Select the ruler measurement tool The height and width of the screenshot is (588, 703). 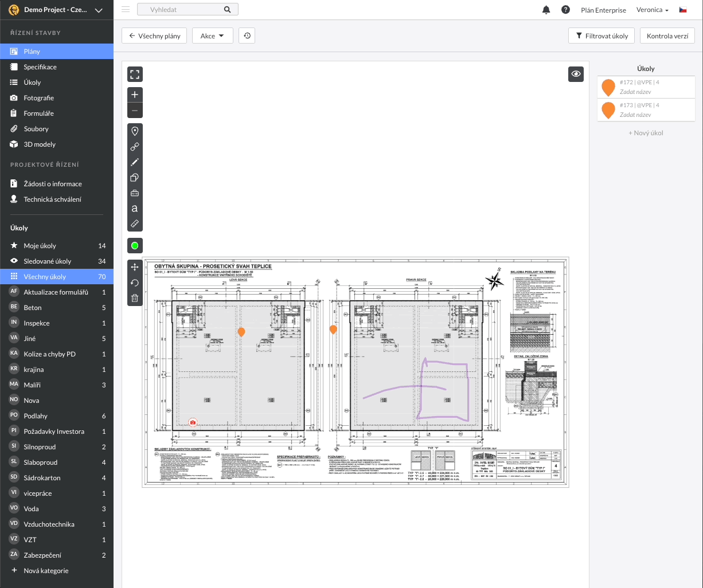(x=135, y=224)
